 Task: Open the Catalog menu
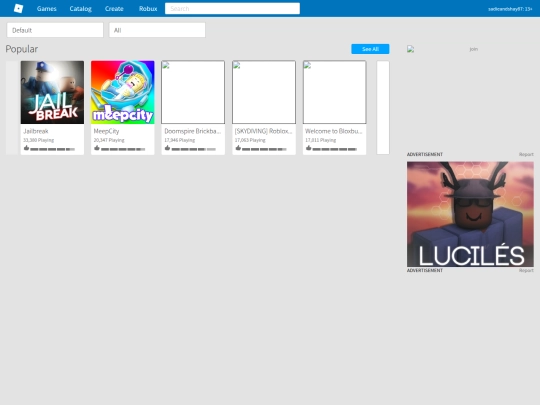81,9
